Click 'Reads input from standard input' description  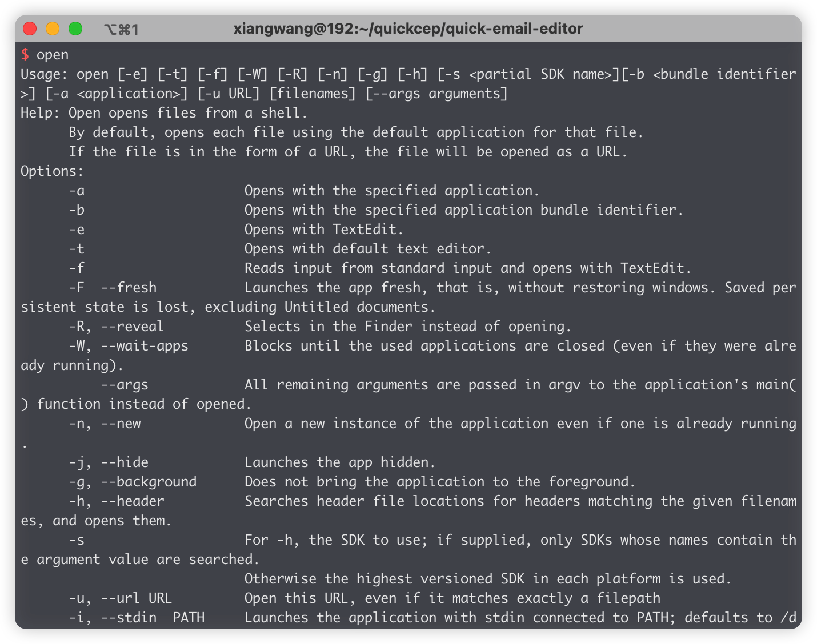click(468, 268)
